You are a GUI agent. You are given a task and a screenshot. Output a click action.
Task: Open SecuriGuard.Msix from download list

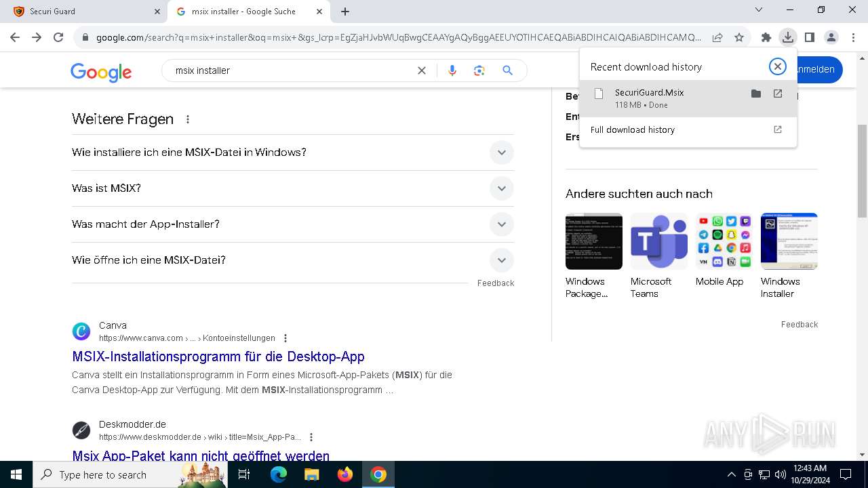coord(778,94)
